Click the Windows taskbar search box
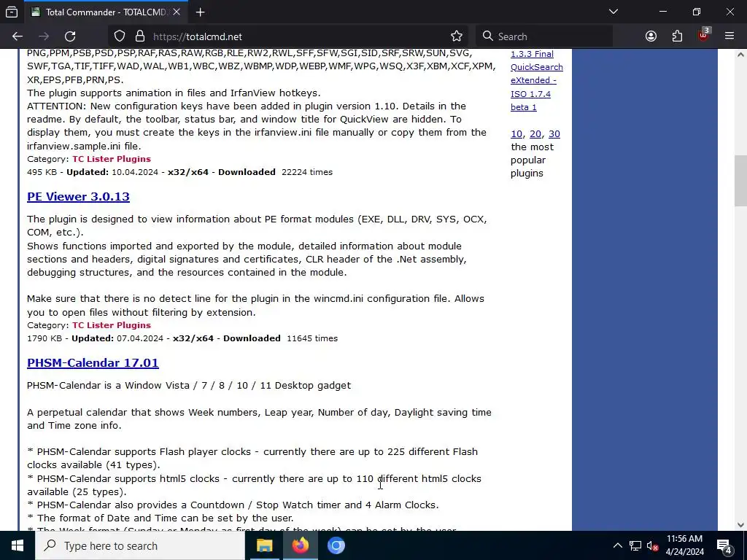The height and width of the screenshot is (560, 747). [140, 545]
